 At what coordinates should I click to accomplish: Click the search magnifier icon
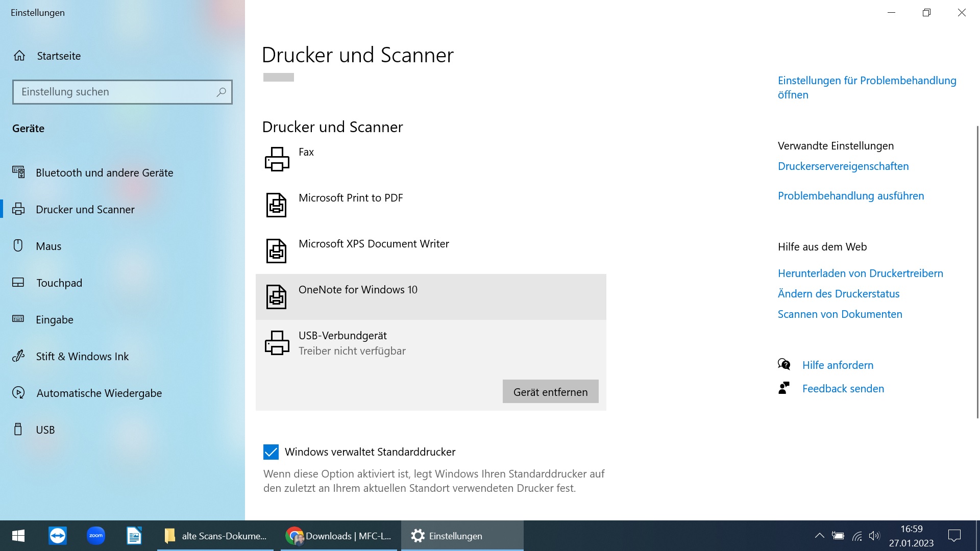point(221,92)
